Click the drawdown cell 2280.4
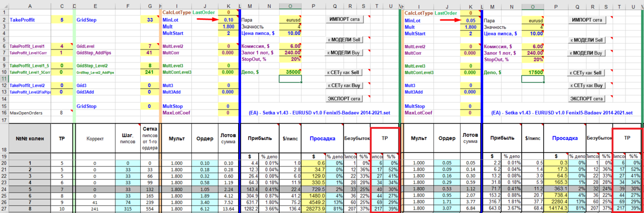Image resolution: width=644 pixels, height=213 pixels. (556, 202)
